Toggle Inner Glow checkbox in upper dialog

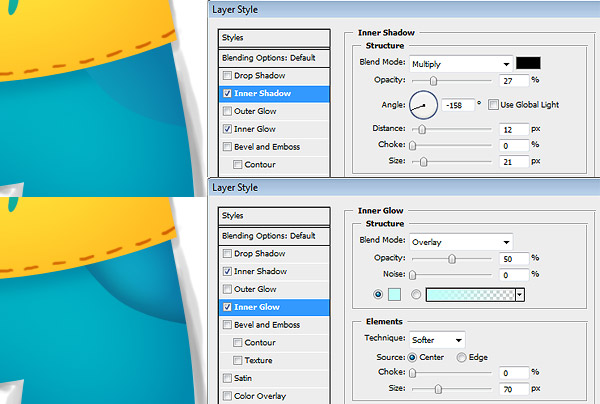click(x=227, y=129)
